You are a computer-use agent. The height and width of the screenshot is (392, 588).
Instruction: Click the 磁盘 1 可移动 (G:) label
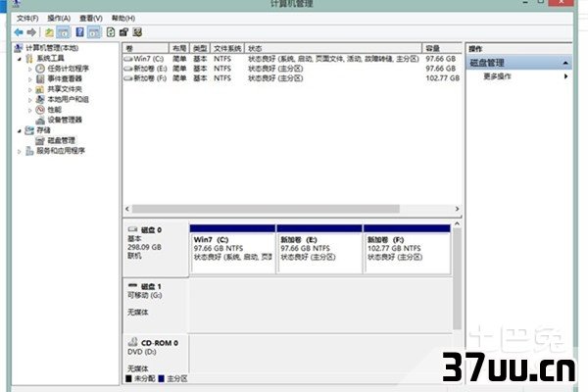point(156,305)
